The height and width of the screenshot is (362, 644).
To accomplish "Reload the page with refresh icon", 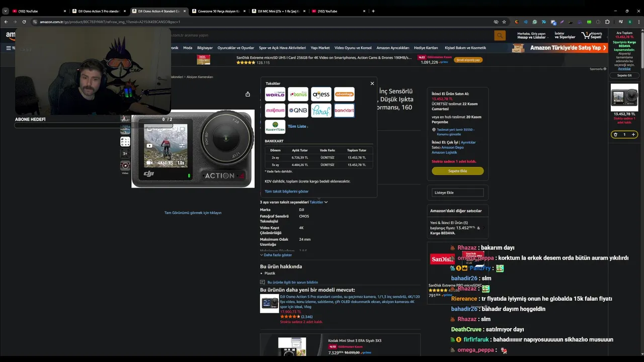I will (24, 22).
